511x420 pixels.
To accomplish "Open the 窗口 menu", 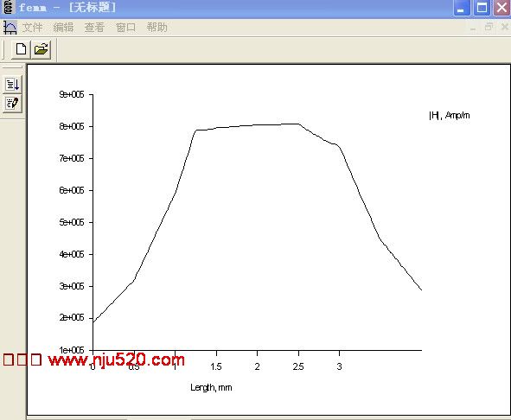I will click(x=125, y=28).
